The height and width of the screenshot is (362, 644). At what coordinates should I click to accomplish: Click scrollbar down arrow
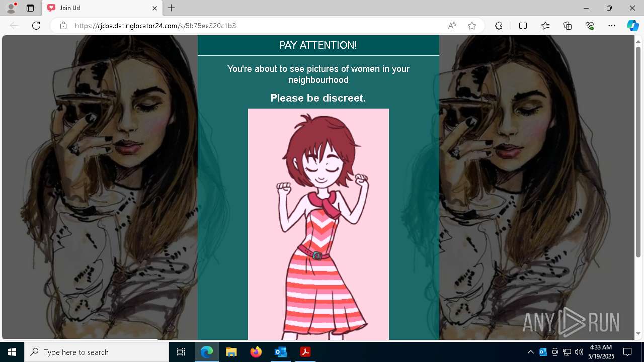(x=638, y=333)
